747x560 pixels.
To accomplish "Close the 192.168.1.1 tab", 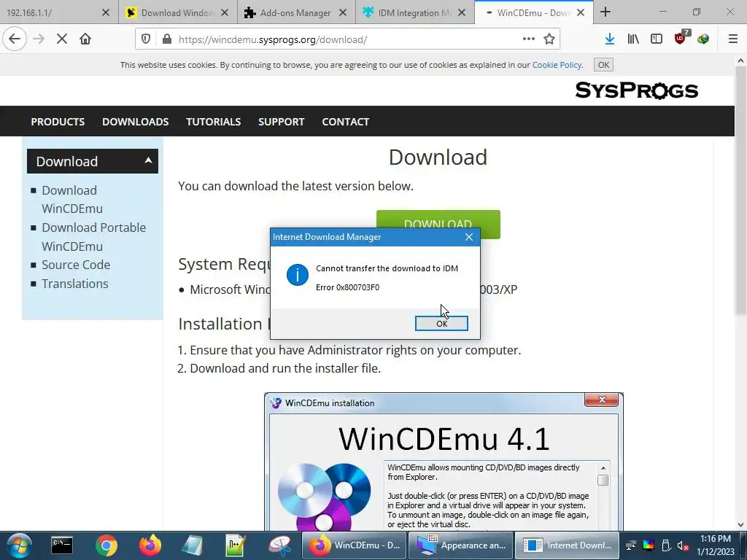I will tap(106, 13).
